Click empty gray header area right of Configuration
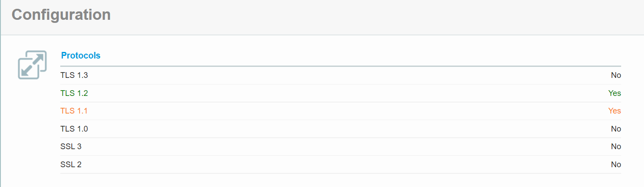The image size is (644, 187). (x=374, y=17)
